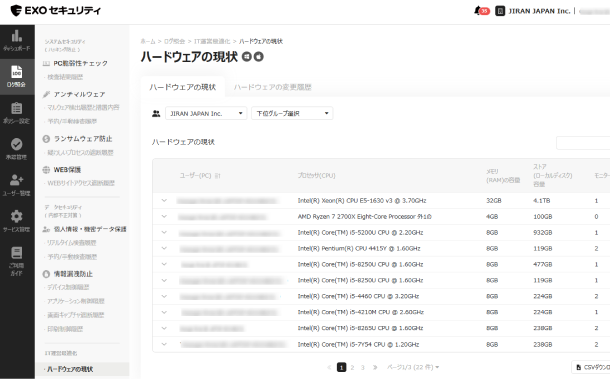The width and height of the screenshot is (610, 380).
Task: Expand the Core i5-4460 row
Action: tap(164, 296)
